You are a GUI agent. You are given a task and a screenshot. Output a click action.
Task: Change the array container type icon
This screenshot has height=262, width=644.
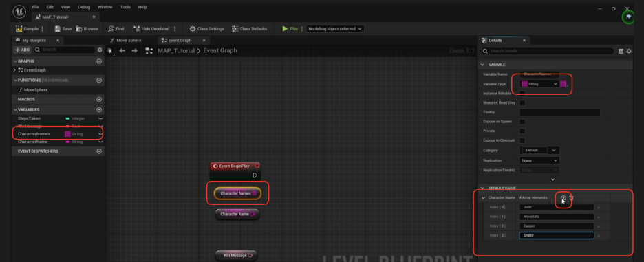563,84
